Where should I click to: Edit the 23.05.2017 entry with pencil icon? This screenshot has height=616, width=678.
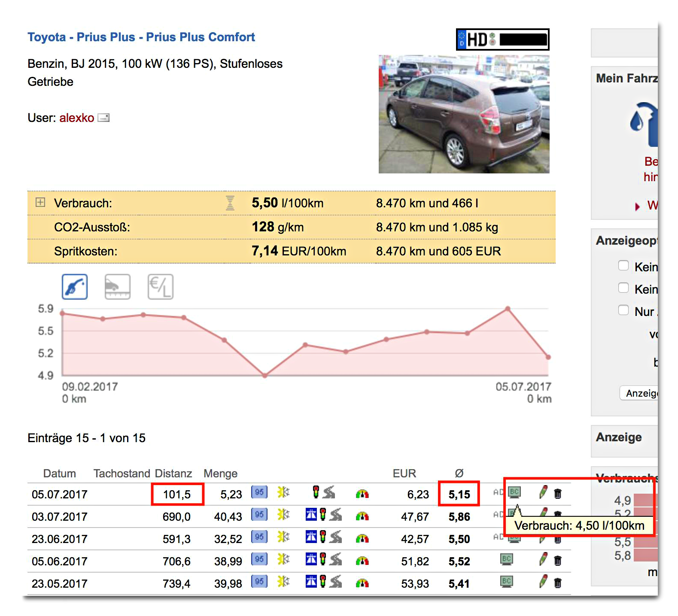tap(543, 581)
